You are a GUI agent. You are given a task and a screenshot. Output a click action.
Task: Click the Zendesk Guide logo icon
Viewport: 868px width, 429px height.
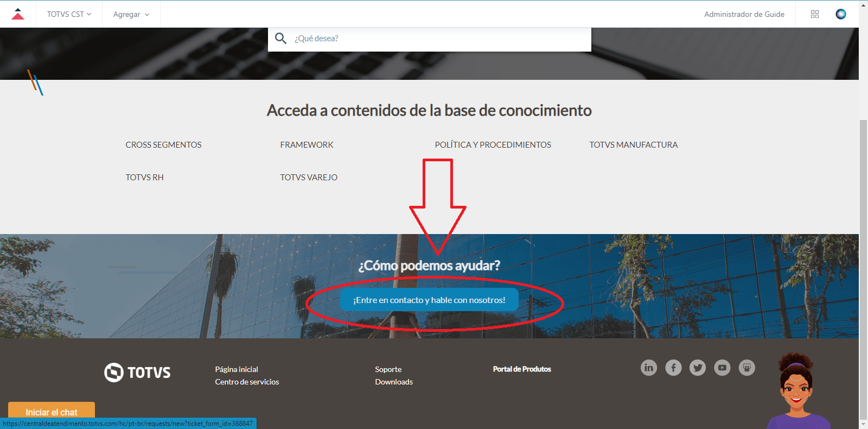click(18, 14)
